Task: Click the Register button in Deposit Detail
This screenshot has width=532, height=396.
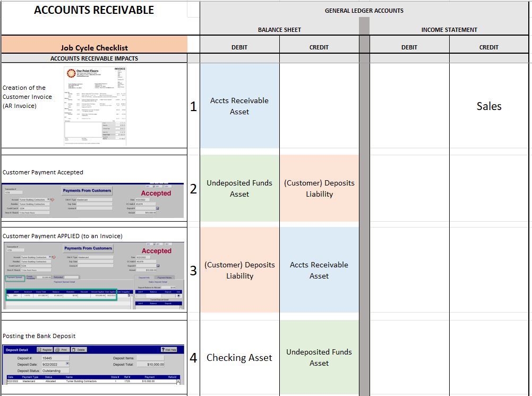Action: click(45, 350)
